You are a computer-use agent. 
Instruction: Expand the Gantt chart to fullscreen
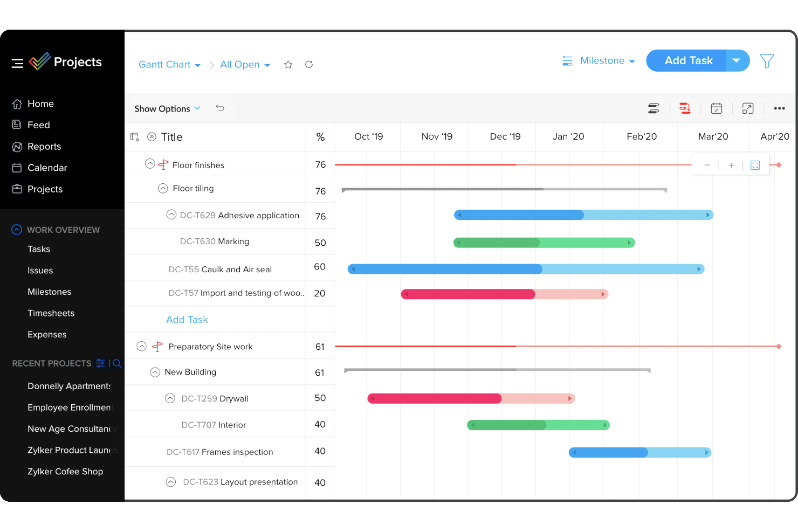point(747,108)
